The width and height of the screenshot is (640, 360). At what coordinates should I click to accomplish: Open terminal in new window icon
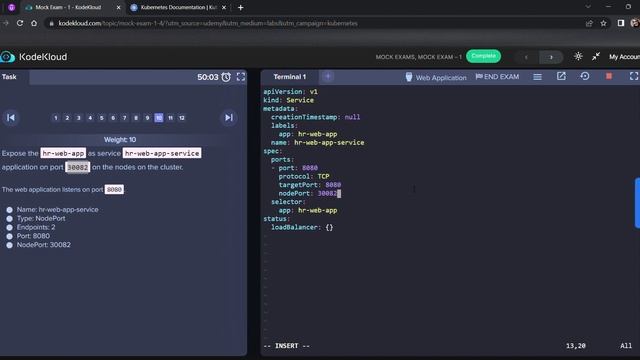click(561, 76)
